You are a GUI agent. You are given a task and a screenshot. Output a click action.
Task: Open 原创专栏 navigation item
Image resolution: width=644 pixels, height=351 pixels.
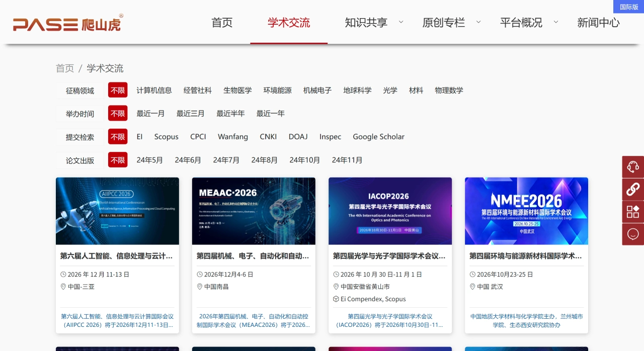point(444,23)
